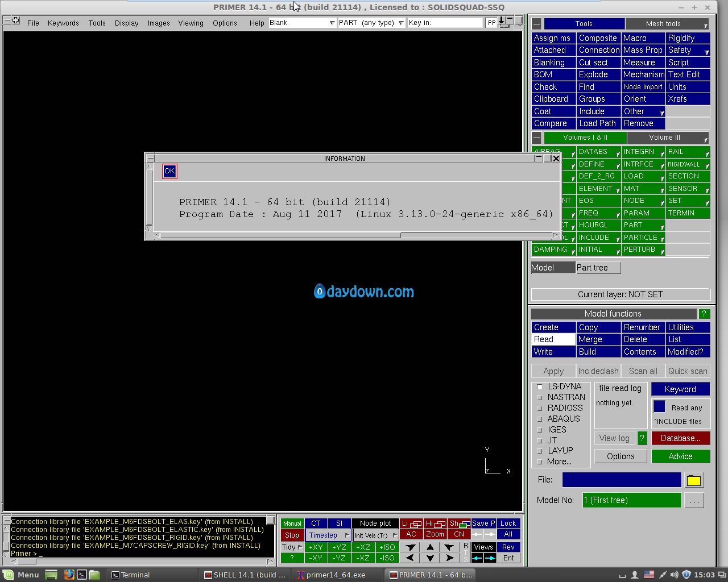Image resolution: width=728 pixels, height=582 pixels.
Task: Open file manager icon in taskbar
Action: point(94,575)
